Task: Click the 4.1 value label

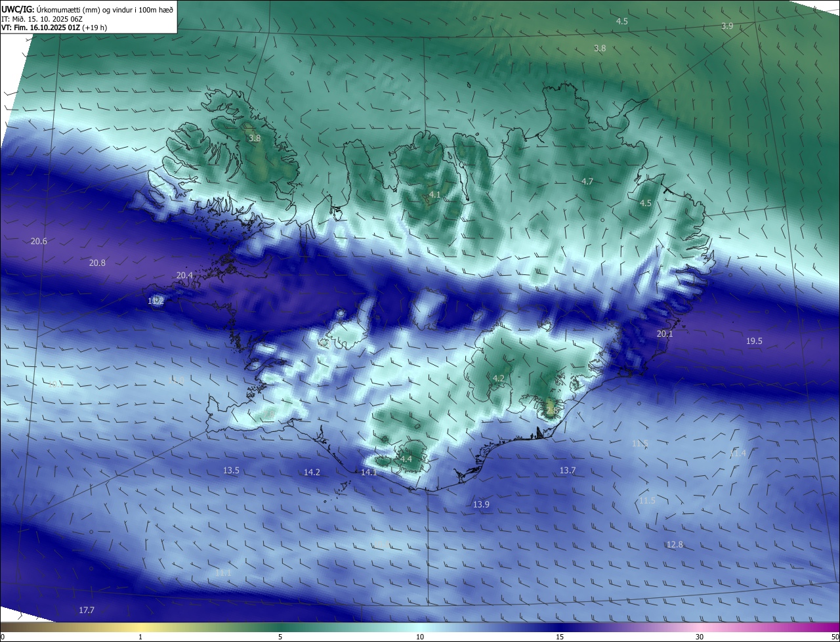Action: click(434, 195)
